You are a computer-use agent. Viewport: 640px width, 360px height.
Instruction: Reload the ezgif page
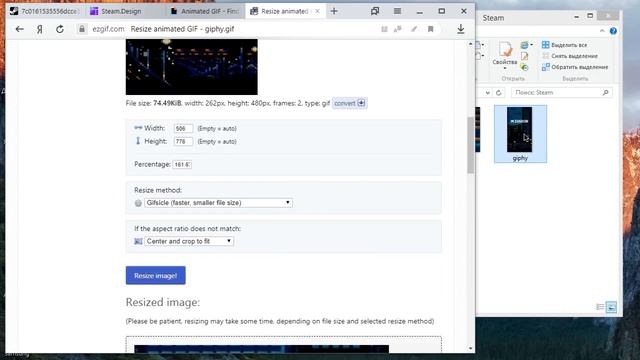coord(60,29)
